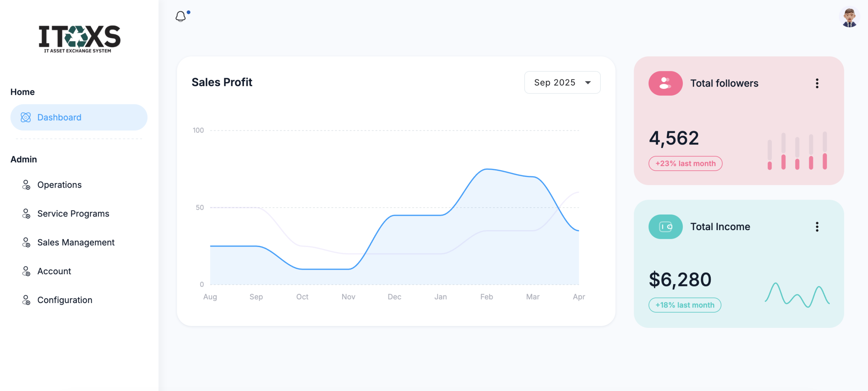Click the blue sales curve peak

pyautogui.click(x=487, y=169)
